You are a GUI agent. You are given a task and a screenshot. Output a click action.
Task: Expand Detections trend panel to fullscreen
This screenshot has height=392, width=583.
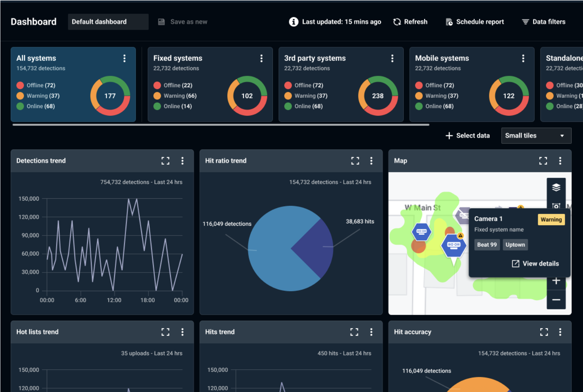[166, 161]
